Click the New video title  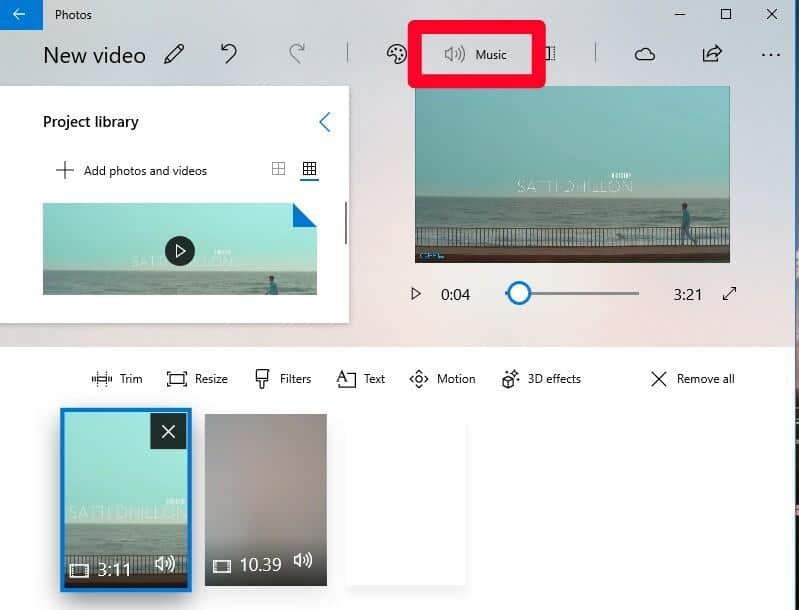coord(94,55)
